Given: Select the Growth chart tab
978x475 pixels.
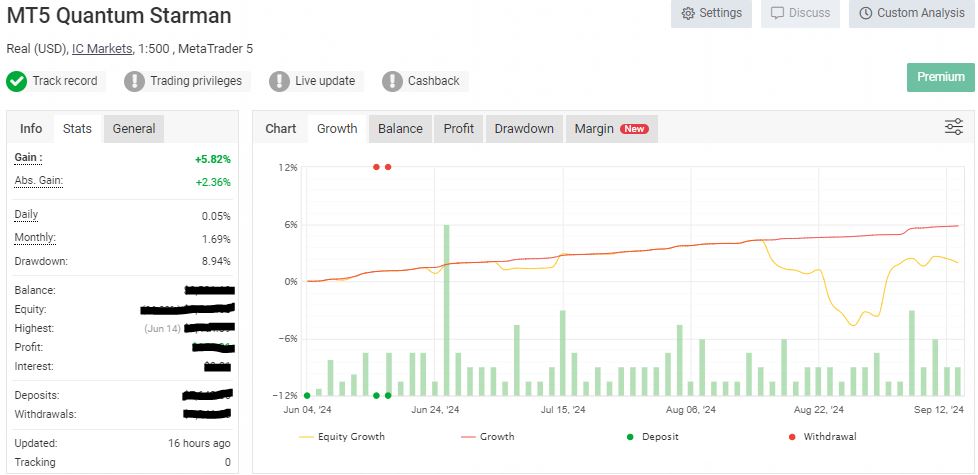Looking at the screenshot, I should [x=337, y=129].
